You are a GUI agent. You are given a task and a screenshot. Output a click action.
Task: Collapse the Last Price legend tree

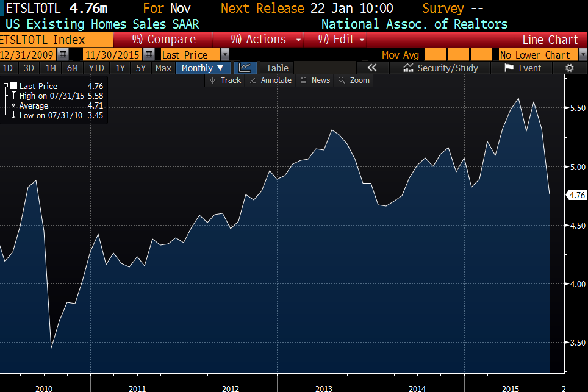click(6, 86)
